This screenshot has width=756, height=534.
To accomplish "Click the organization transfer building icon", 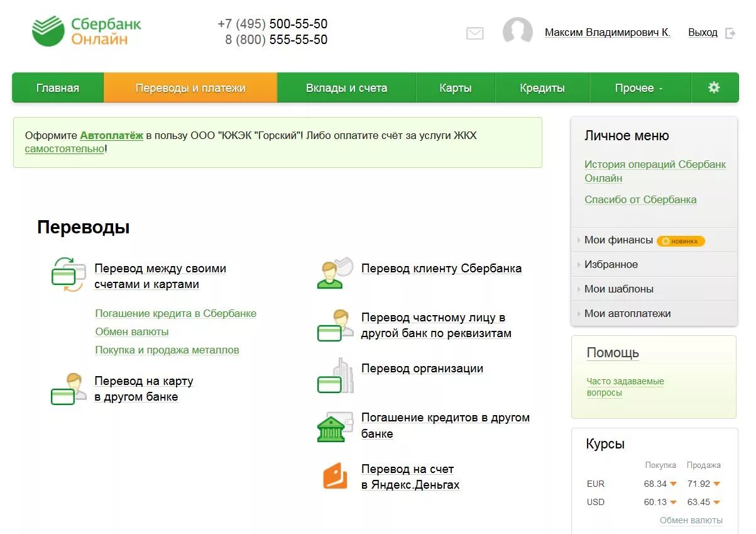I will (x=335, y=375).
